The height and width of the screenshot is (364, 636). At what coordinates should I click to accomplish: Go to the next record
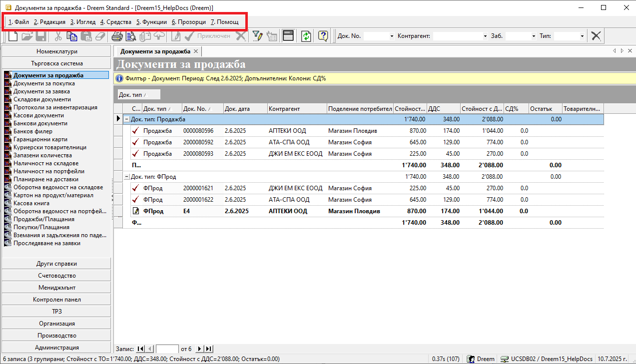click(200, 349)
